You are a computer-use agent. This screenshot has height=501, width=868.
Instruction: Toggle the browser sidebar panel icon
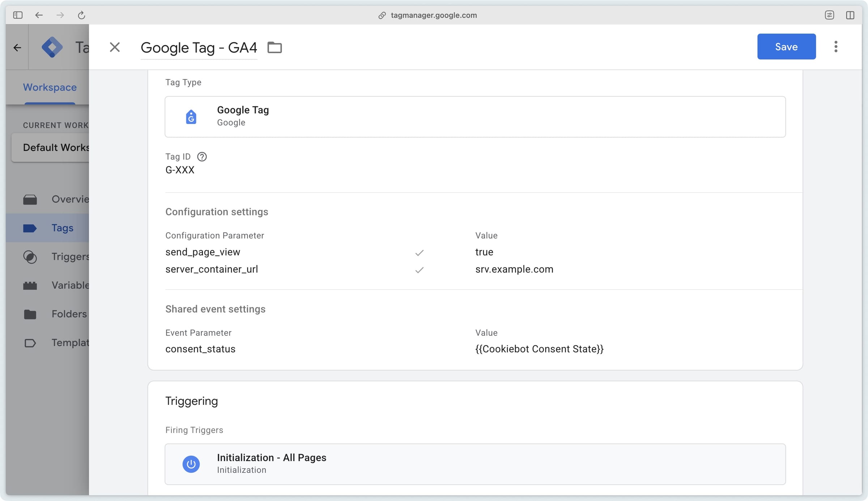[x=18, y=15]
